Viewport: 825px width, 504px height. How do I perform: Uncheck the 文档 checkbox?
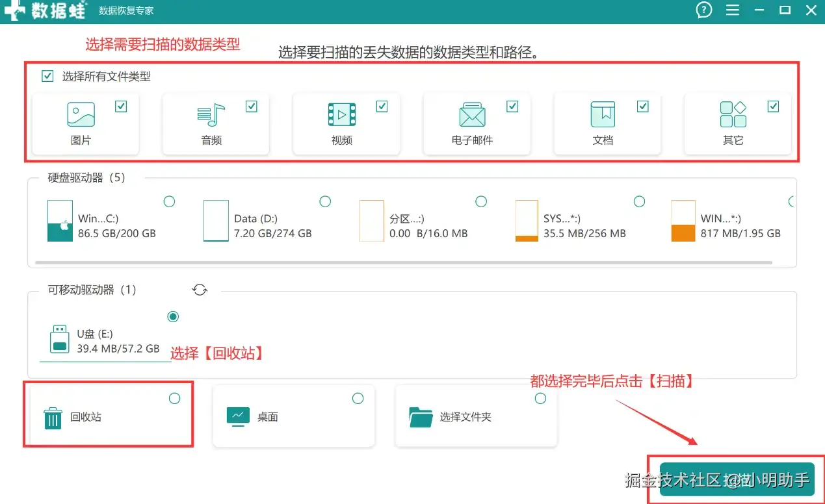pyautogui.click(x=643, y=107)
